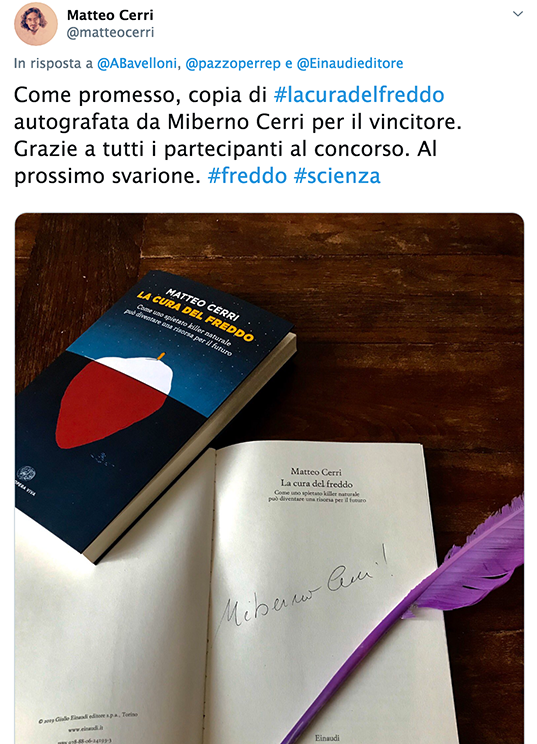Click the tweet body text

(238, 135)
